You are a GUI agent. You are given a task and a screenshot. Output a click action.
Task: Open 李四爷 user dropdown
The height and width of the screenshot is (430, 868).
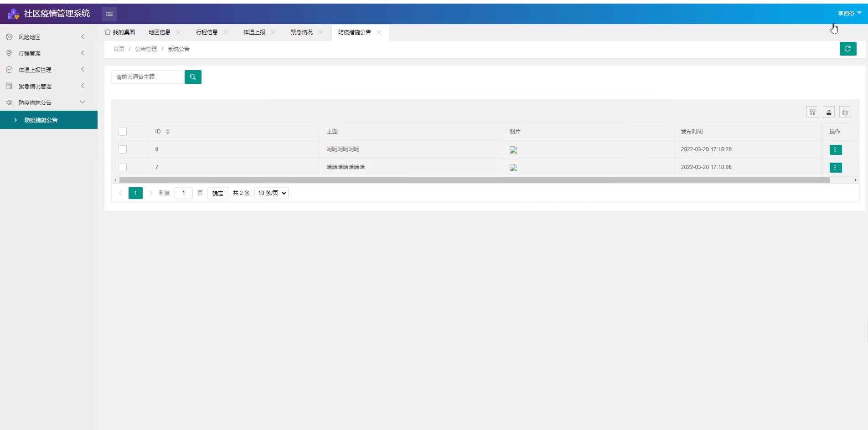[x=849, y=13]
